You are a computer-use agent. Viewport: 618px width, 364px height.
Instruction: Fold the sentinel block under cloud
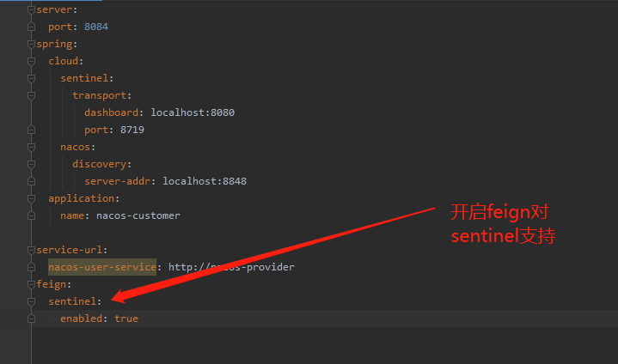32,77
